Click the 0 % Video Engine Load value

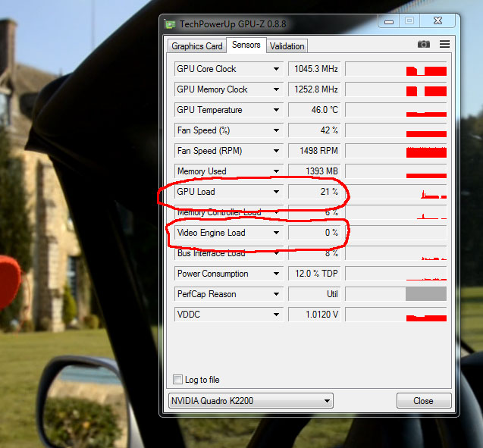[315, 233]
